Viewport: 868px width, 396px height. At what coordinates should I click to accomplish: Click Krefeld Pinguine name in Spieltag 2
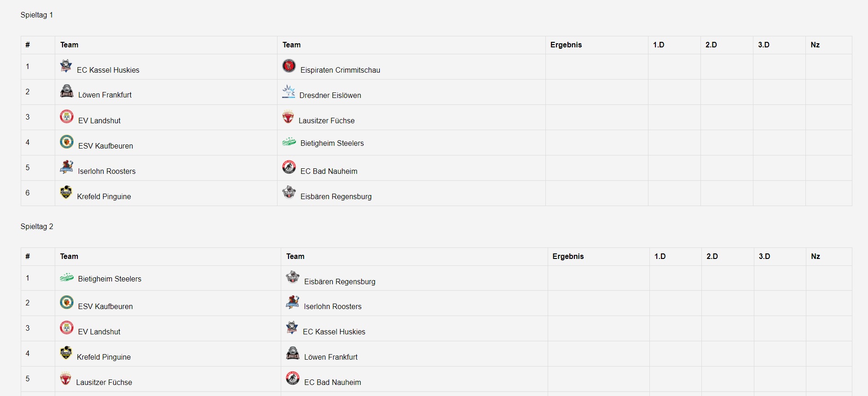click(x=104, y=357)
